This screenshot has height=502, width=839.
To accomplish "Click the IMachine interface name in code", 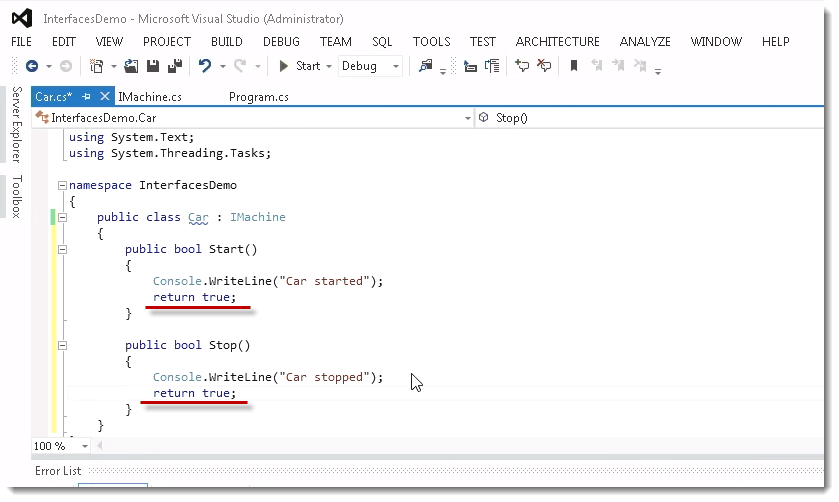I will coord(258,217).
